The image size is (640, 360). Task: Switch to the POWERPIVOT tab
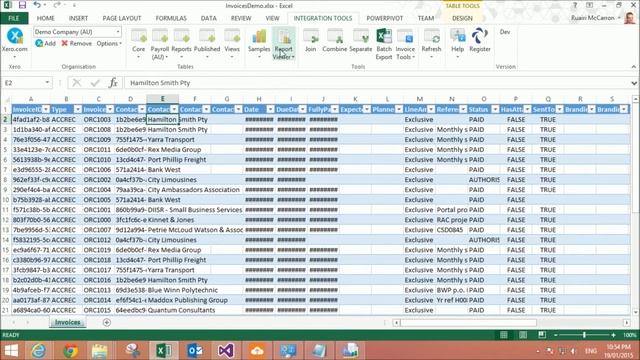[384, 18]
